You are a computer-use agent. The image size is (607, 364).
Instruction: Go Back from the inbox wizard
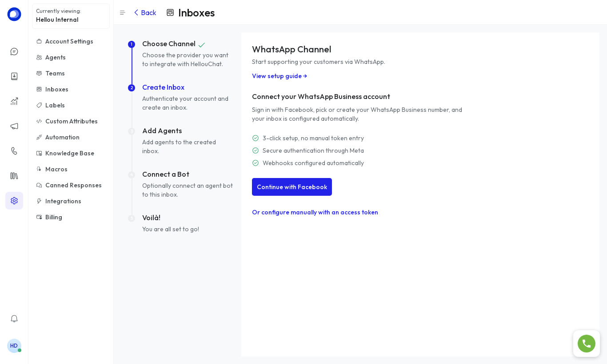point(145,13)
